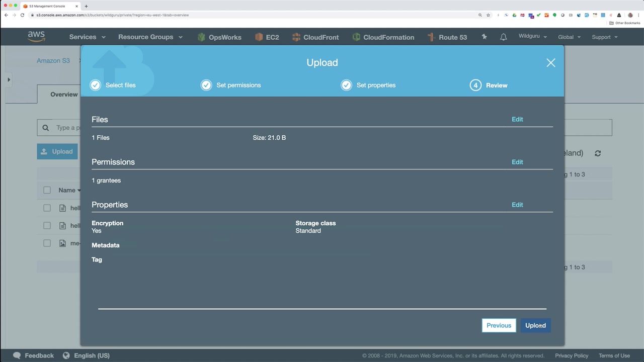Open the Other Bookmarks folder
Image resolution: width=644 pixels, height=362 pixels.
tap(625, 23)
